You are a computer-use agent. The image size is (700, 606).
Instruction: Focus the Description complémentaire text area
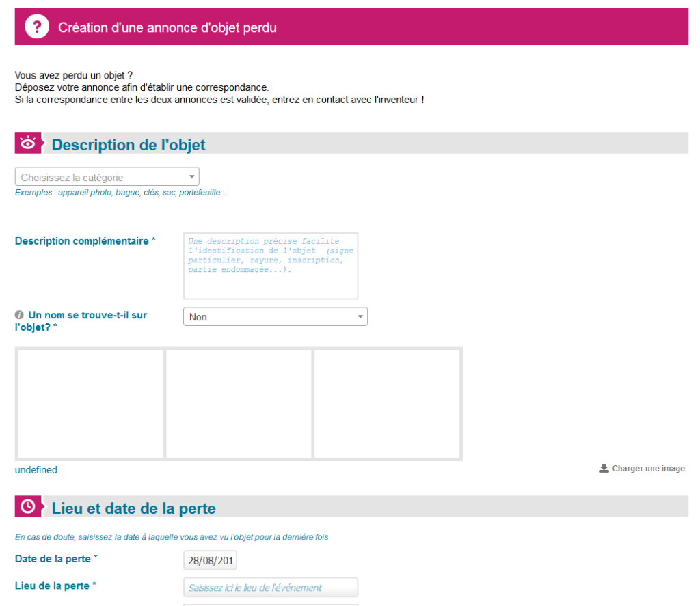point(270,266)
